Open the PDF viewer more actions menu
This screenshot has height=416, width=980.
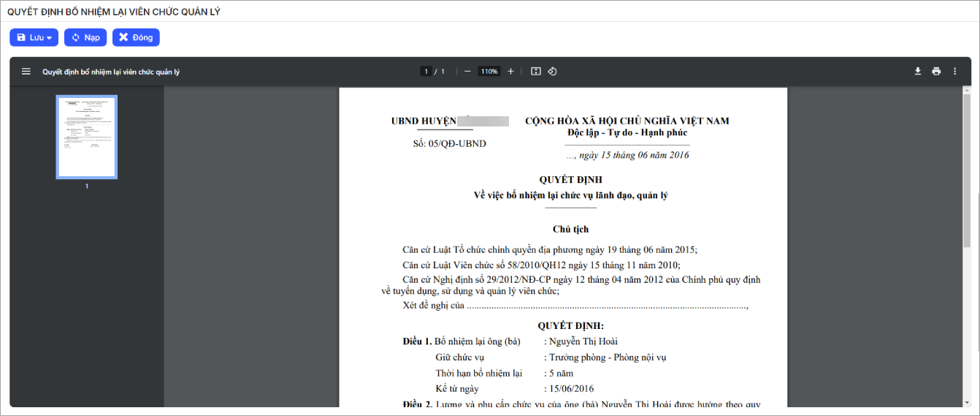954,72
